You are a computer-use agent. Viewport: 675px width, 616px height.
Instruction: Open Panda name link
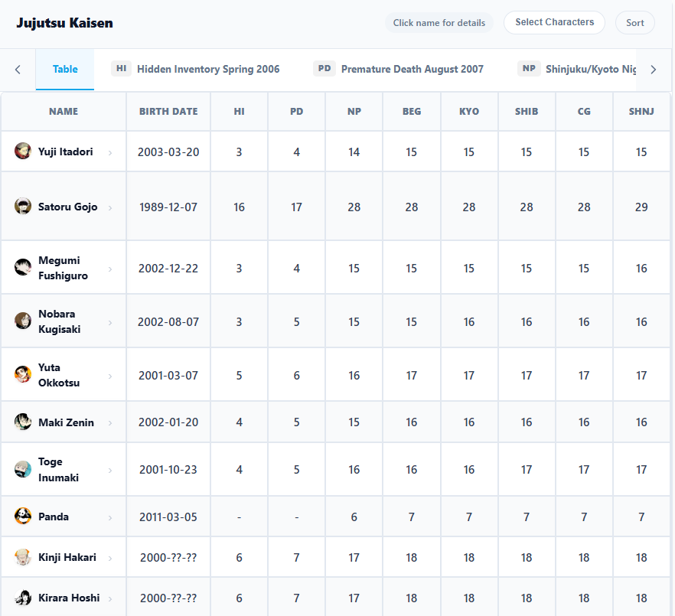pos(54,517)
